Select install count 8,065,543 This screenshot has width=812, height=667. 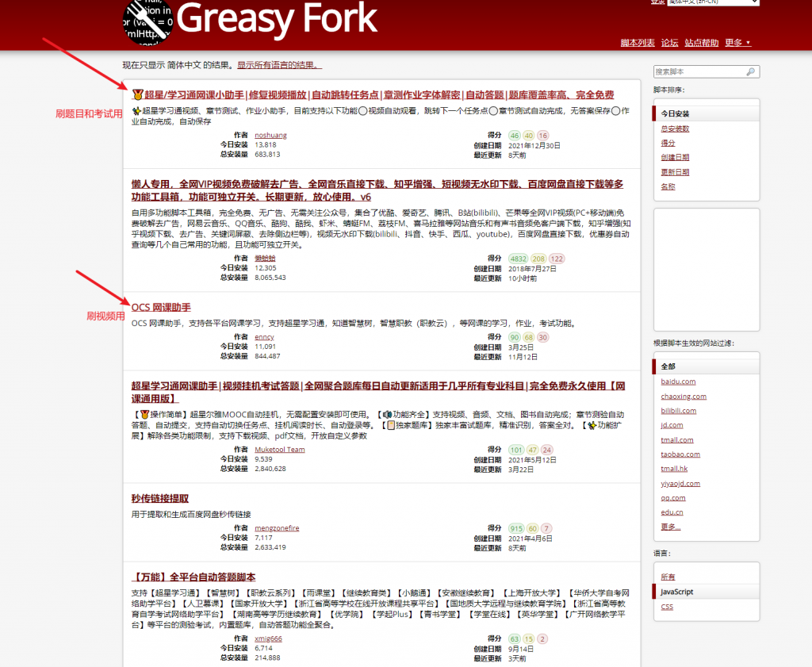(270, 278)
